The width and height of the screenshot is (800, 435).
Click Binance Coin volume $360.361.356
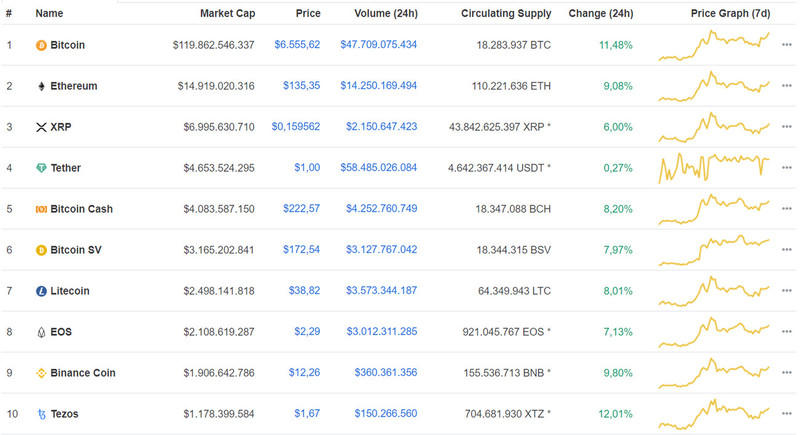tap(386, 373)
